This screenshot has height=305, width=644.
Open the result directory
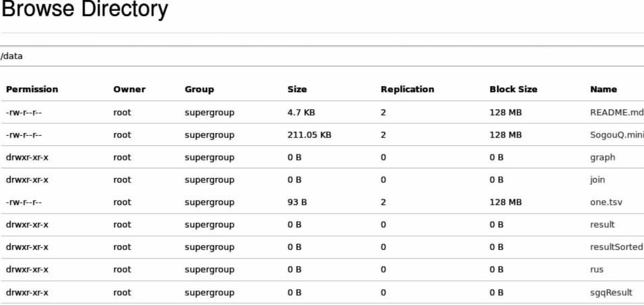click(602, 224)
